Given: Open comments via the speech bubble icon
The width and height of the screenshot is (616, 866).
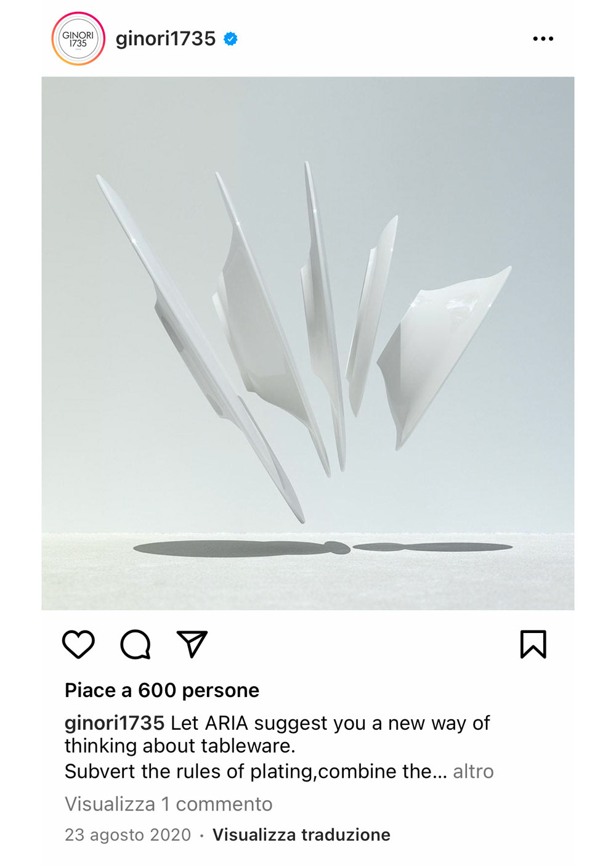Looking at the screenshot, I should [x=136, y=645].
